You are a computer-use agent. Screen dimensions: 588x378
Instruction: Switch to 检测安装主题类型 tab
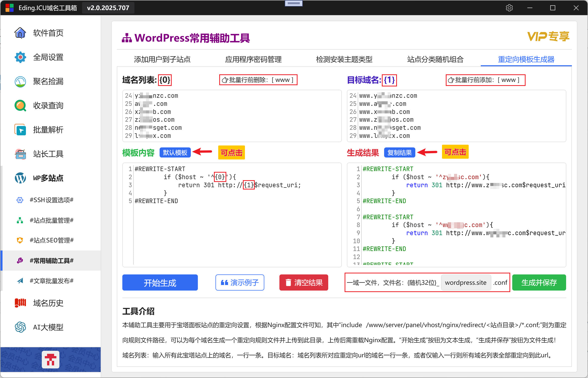point(344,59)
